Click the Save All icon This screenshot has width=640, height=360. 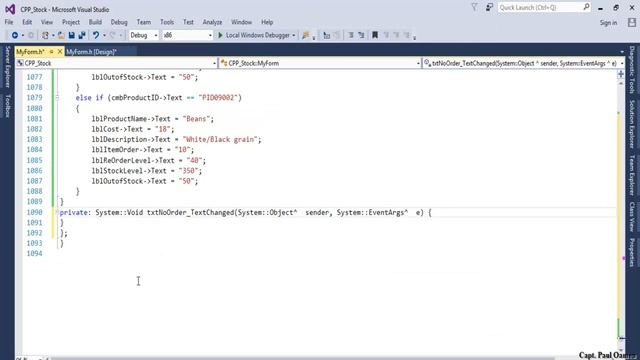(x=82, y=36)
